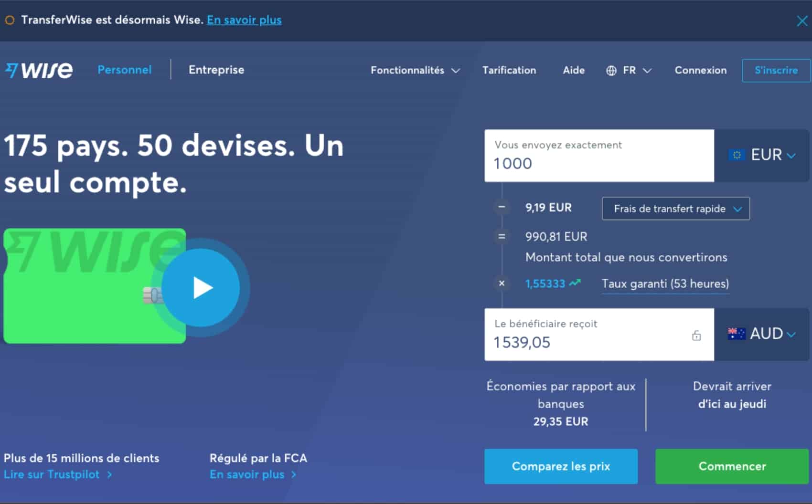Screen dimensions: 812x504
Task: Click the globe language icon
Action: 611,71
